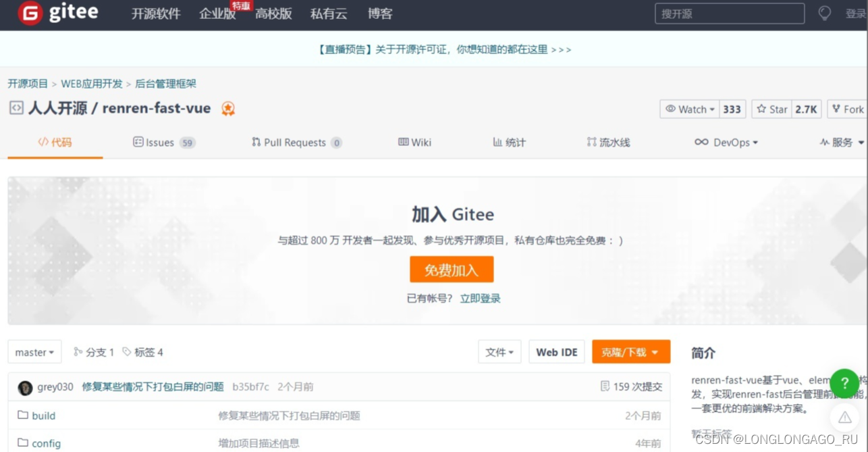The height and width of the screenshot is (452, 868).
Task: Switch to the Wiki tab
Action: [x=414, y=143]
